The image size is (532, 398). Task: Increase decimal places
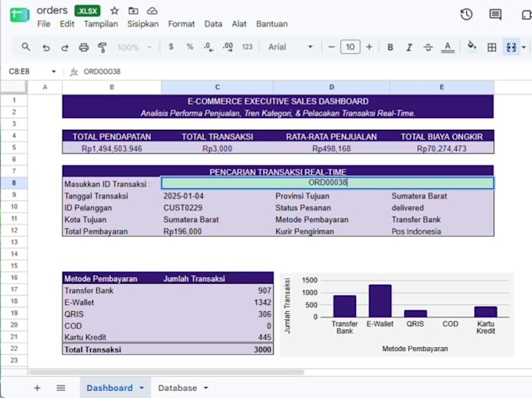tap(228, 47)
